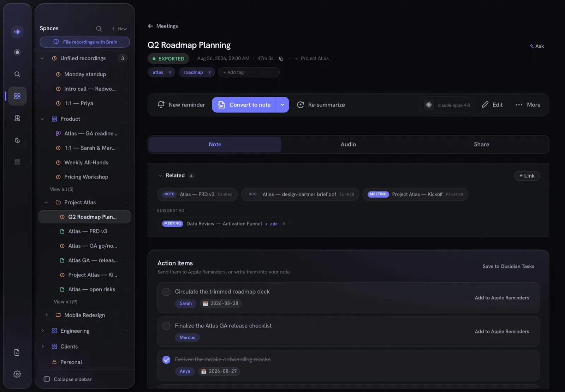Switch to the Share tab
The image size is (565, 392).
tap(481, 144)
